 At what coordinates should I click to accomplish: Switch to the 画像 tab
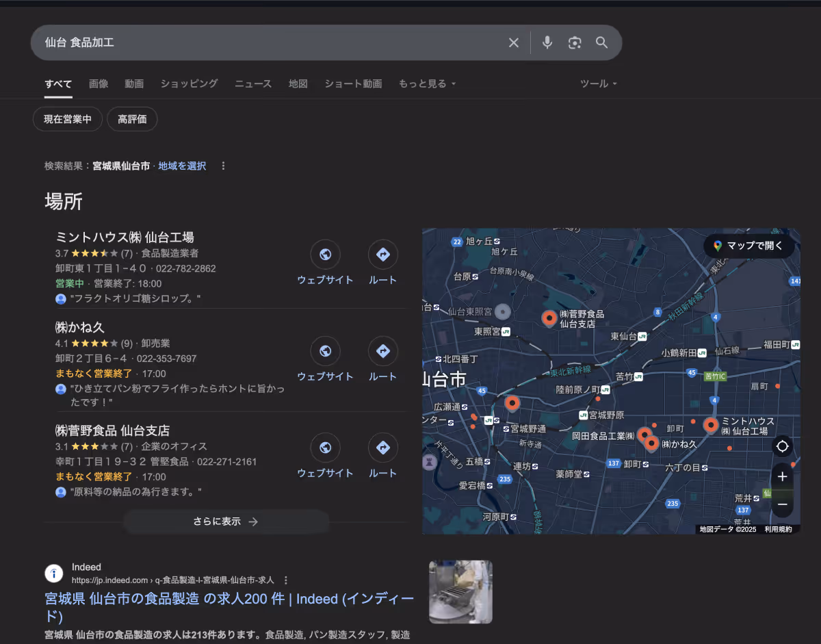(x=99, y=83)
